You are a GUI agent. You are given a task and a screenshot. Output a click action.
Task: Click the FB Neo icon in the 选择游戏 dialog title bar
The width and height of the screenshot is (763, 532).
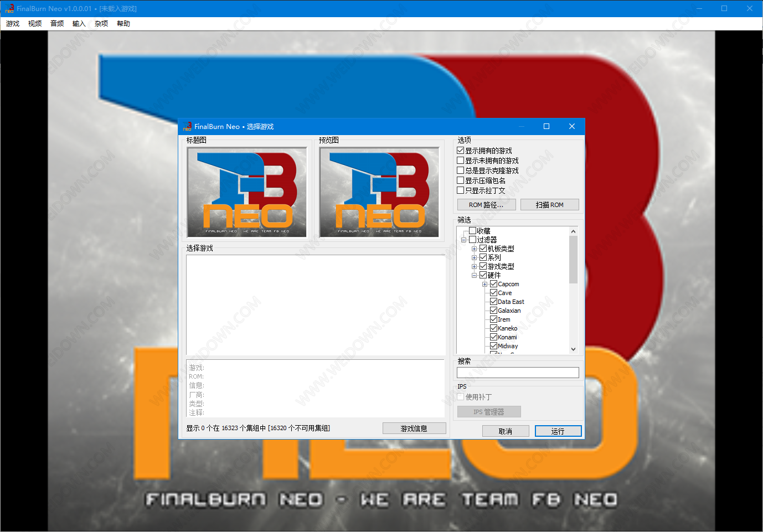(187, 126)
